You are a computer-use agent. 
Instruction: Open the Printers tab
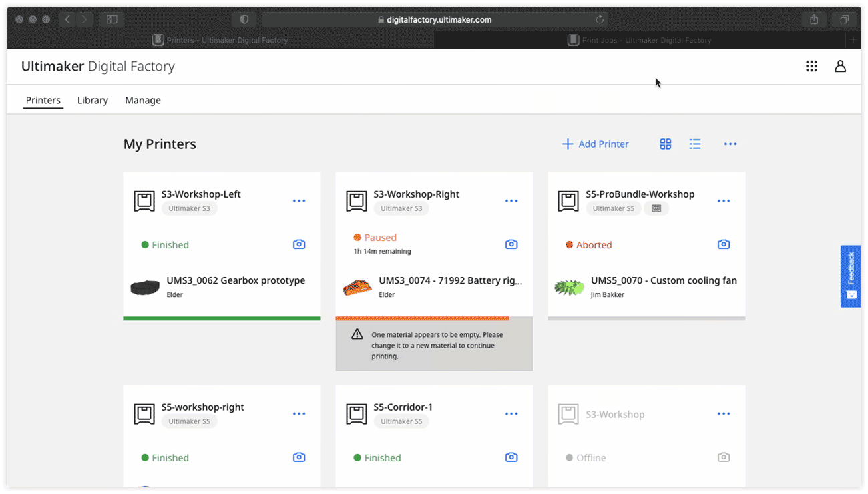pyautogui.click(x=43, y=100)
